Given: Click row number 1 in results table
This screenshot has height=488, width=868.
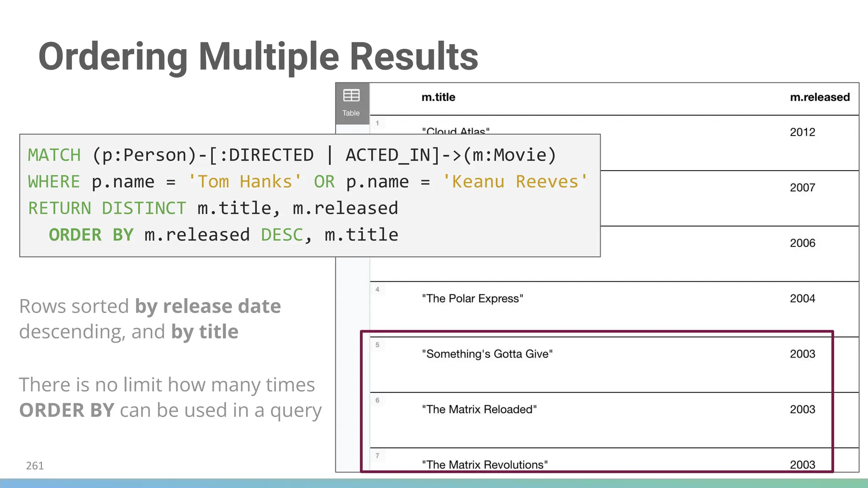Looking at the screenshot, I should point(377,123).
